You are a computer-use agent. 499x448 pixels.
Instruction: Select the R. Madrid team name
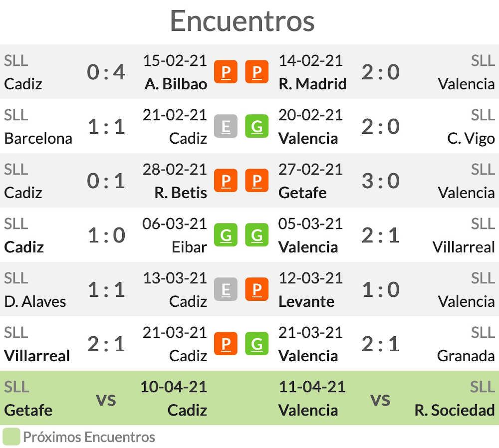click(312, 84)
